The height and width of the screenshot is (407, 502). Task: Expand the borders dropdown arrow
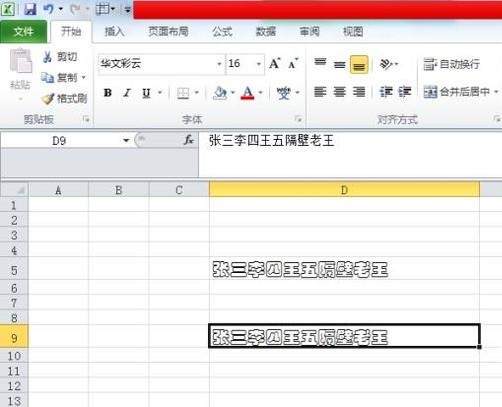tap(197, 93)
